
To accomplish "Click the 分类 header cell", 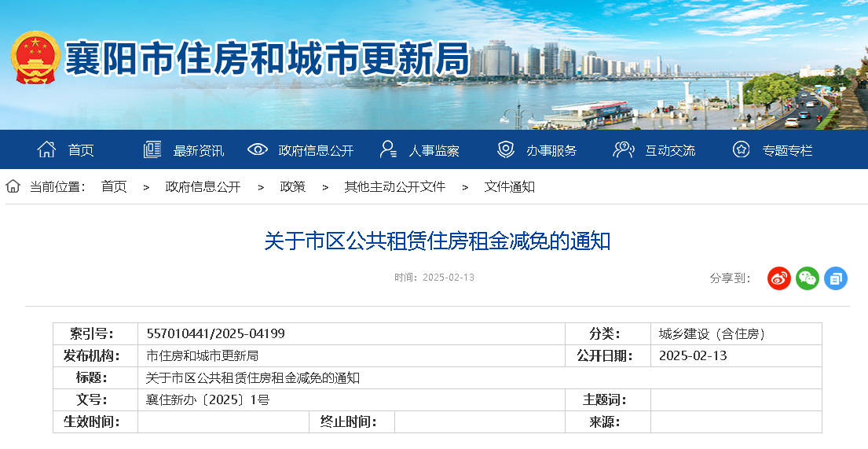I will click(x=608, y=333).
